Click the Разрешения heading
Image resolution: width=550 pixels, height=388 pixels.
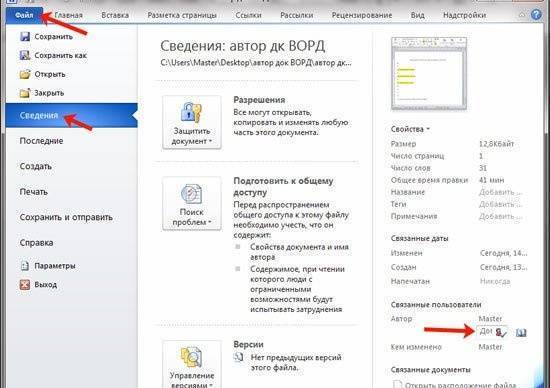(259, 100)
